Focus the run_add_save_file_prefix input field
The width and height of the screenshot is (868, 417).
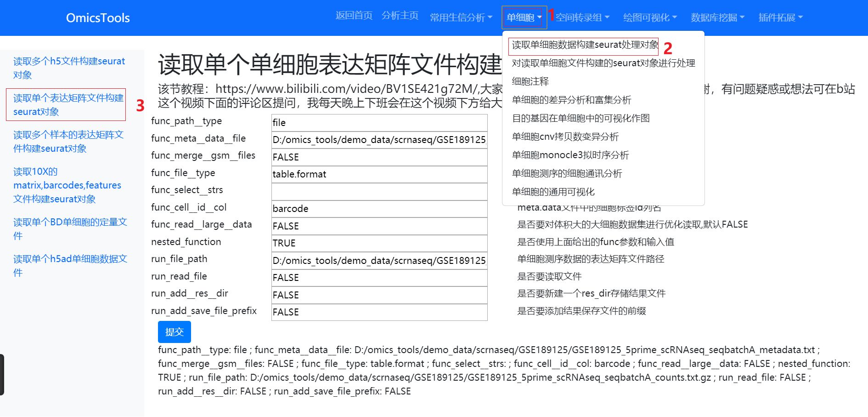[x=379, y=312]
